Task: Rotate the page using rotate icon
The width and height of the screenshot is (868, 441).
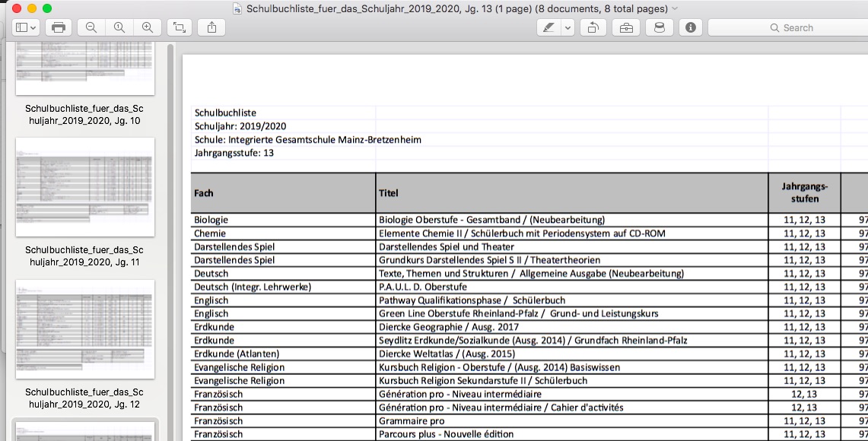Action: pos(593,27)
